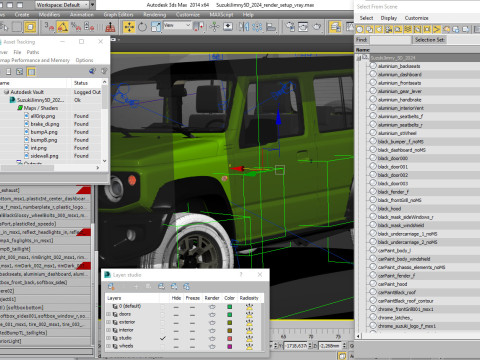480x360 pixels.
Task: Expand the interior layer in Layer dialog
Action: (108, 330)
